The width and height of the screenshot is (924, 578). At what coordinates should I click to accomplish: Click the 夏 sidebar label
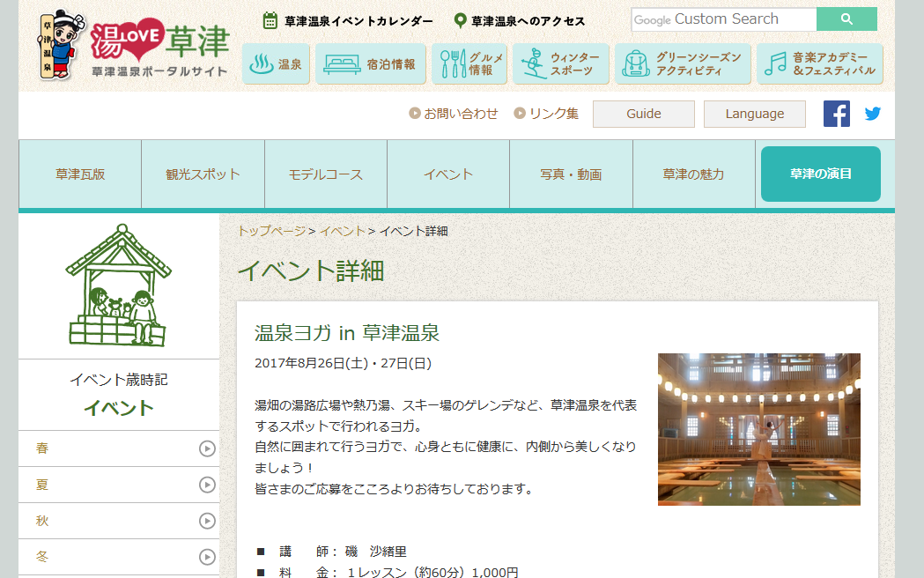[x=41, y=485]
